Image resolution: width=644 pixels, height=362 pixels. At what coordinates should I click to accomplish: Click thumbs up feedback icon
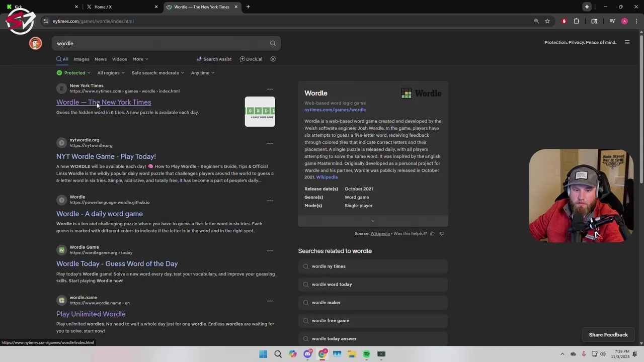432,233
